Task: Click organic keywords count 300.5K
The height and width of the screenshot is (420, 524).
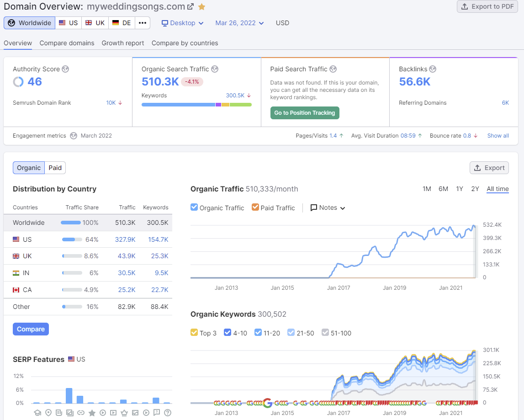Action: (235, 96)
